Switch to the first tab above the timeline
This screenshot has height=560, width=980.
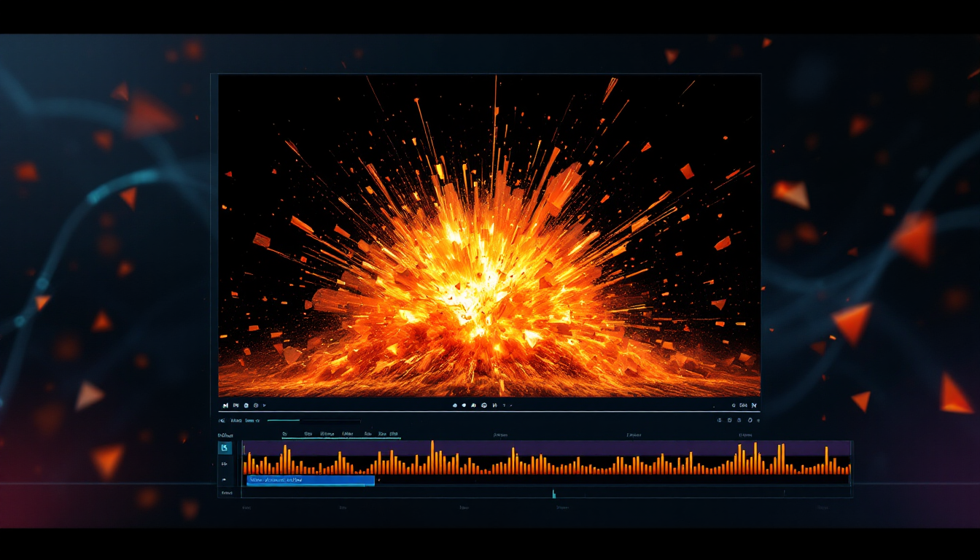[x=283, y=434]
